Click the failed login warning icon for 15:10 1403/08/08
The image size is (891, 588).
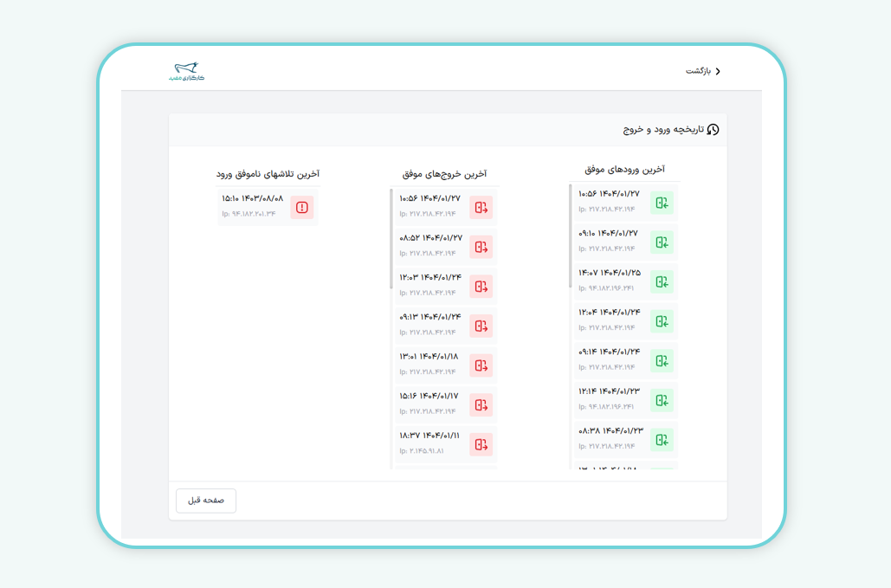pyautogui.click(x=301, y=207)
